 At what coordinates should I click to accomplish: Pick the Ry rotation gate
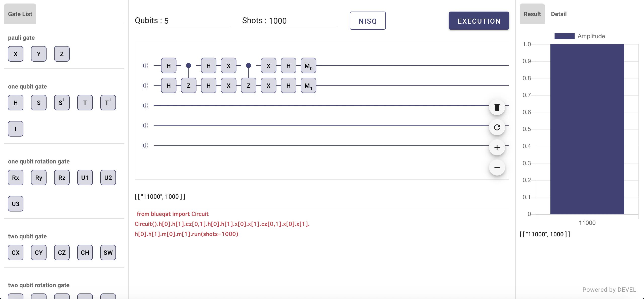pyautogui.click(x=39, y=178)
